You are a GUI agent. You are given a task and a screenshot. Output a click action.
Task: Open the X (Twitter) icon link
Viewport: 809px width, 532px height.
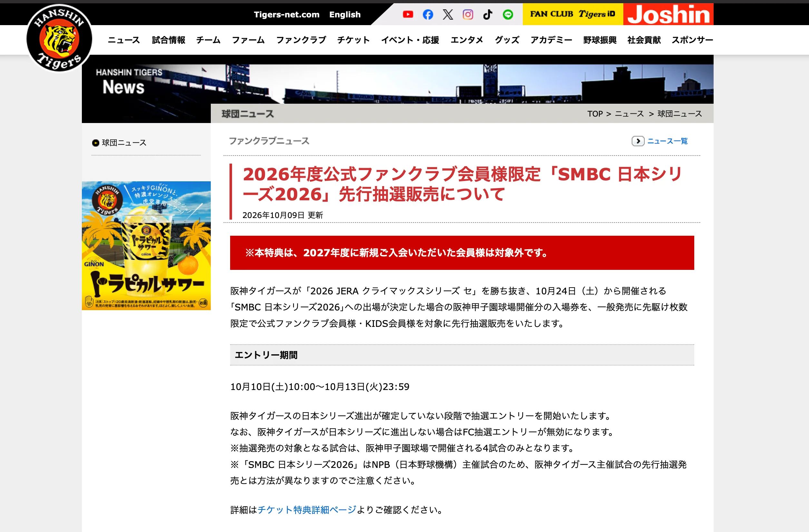click(x=448, y=14)
